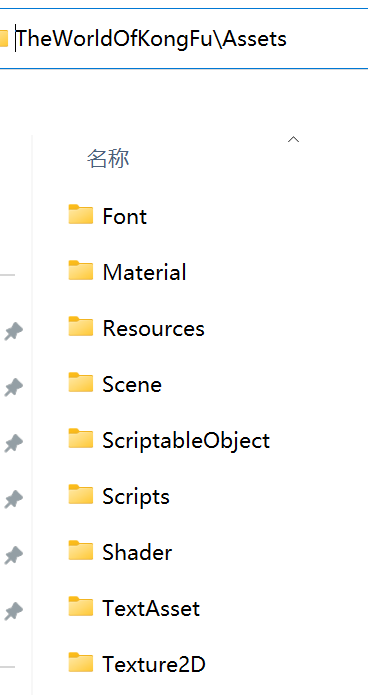Click the sort arrow above the 名称 column
The width and height of the screenshot is (368, 695).
coord(293,140)
